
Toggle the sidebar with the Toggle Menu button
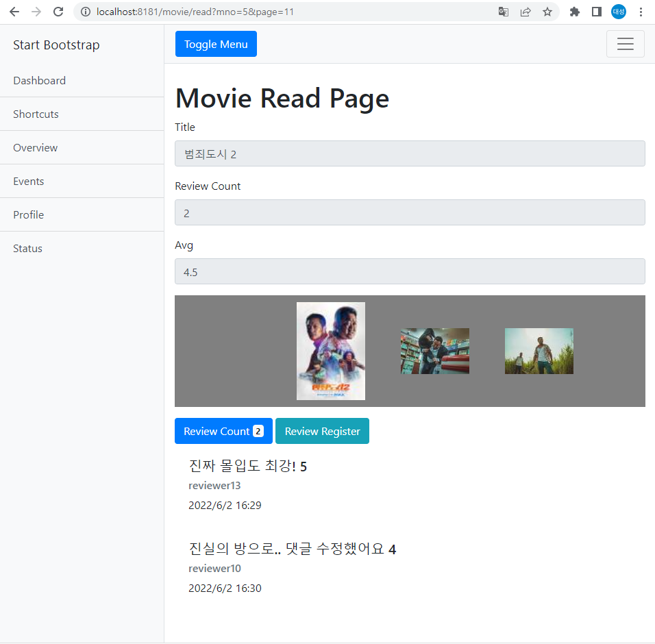216,44
